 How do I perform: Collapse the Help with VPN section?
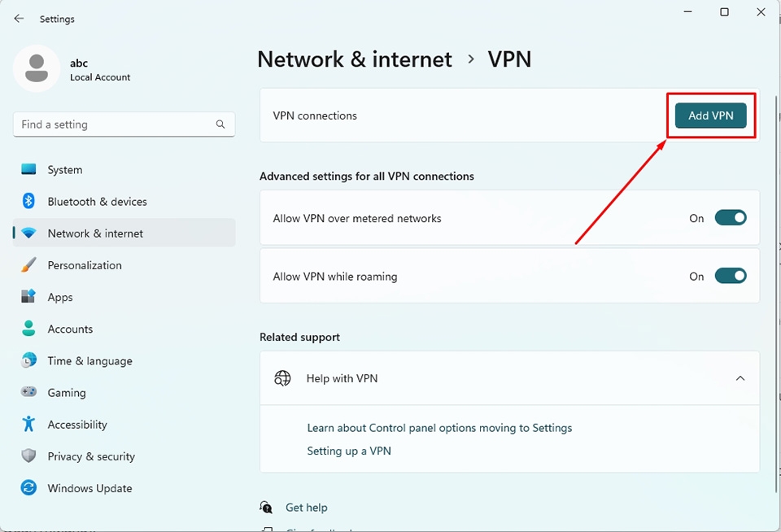point(740,378)
